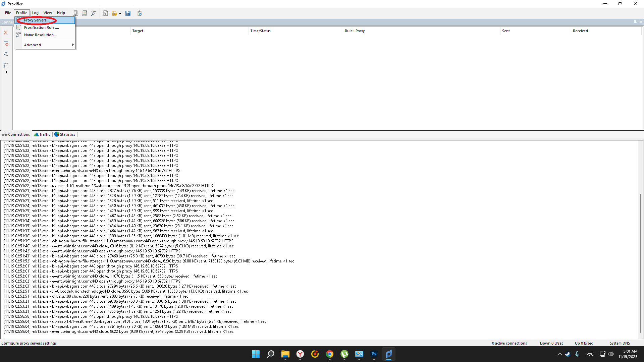Click the open profile folder toolbar icon
This screenshot has height=362, width=644.
[x=114, y=13]
